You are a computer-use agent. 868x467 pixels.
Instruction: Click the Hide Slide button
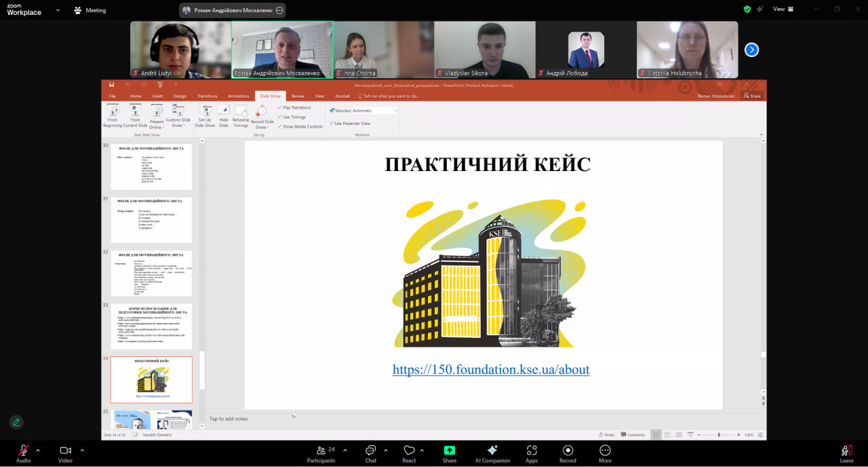click(224, 116)
